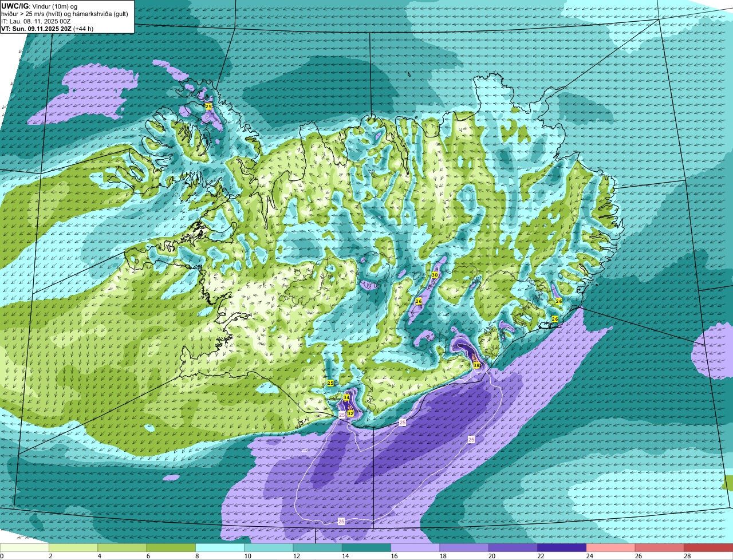Screen dimensions: 733x560
Task: Select the above-28 m/s red legend swatch
Action: 708,548
